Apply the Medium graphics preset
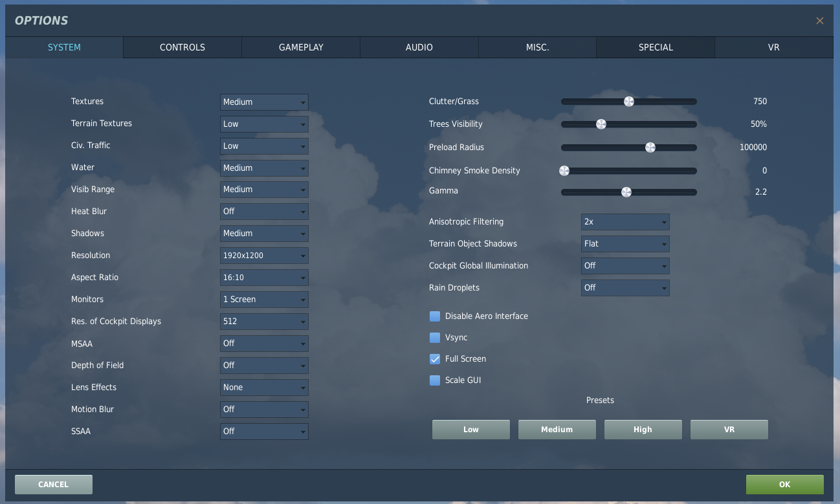The width and height of the screenshot is (840, 504). (x=557, y=430)
